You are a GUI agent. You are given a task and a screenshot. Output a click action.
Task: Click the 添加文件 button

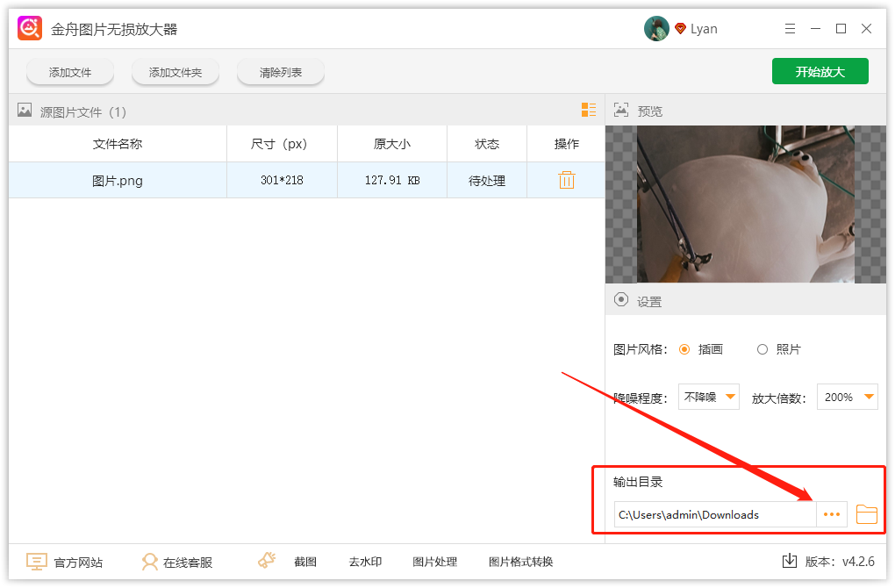coord(70,73)
